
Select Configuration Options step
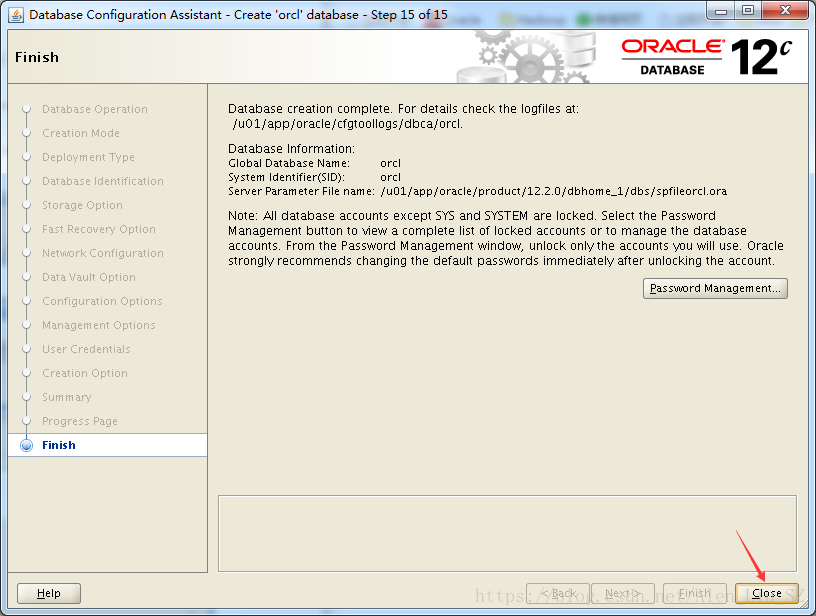click(102, 301)
